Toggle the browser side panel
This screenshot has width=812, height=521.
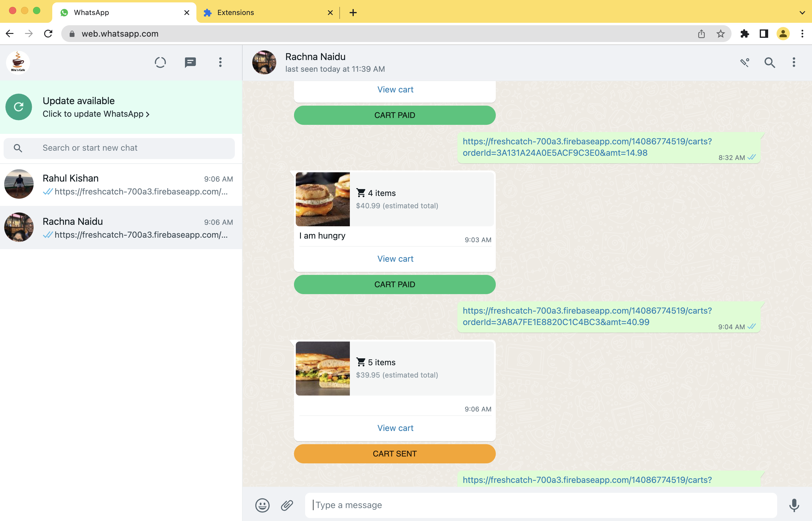tap(764, 34)
